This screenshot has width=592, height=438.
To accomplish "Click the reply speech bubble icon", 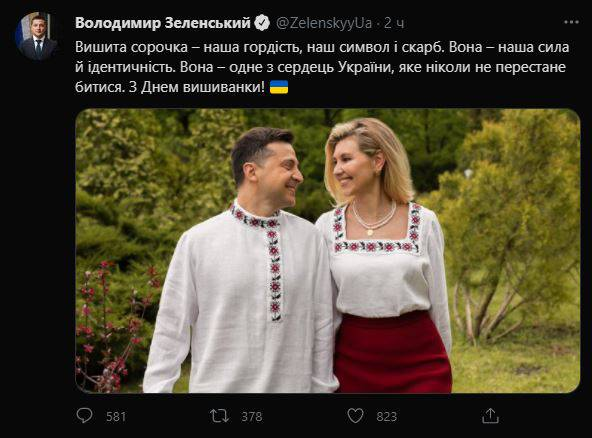I will tap(84, 415).
